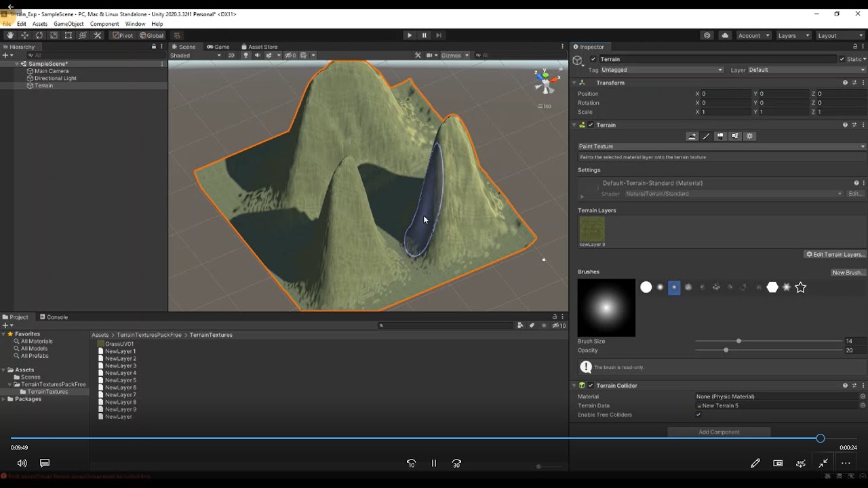This screenshot has width=868, height=488.
Task: Adjust the Brush Size slider
Action: tap(768, 341)
